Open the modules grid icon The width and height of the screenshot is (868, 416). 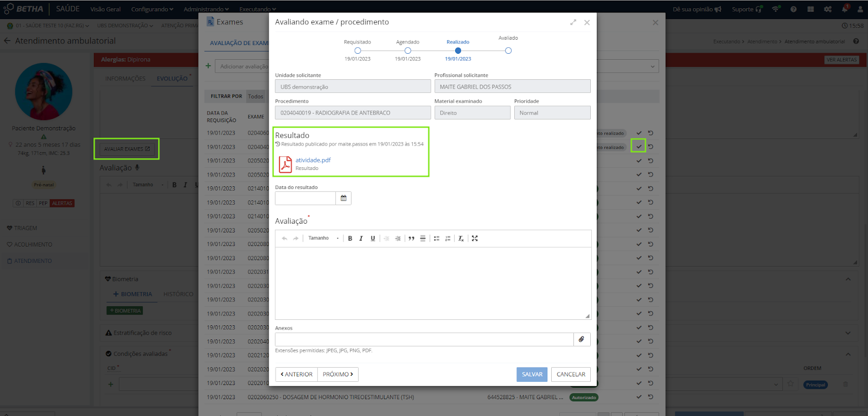click(810, 9)
